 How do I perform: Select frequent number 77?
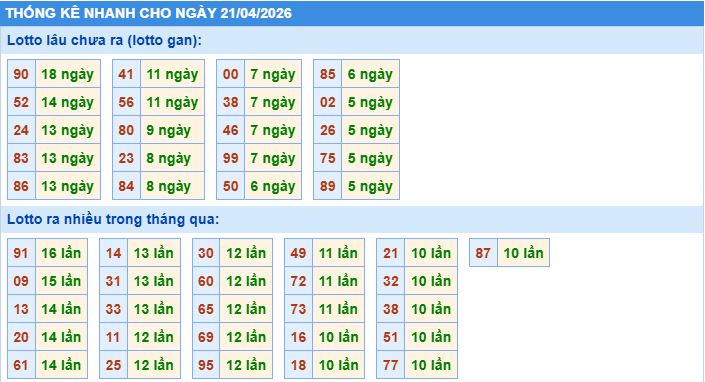click(x=391, y=364)
